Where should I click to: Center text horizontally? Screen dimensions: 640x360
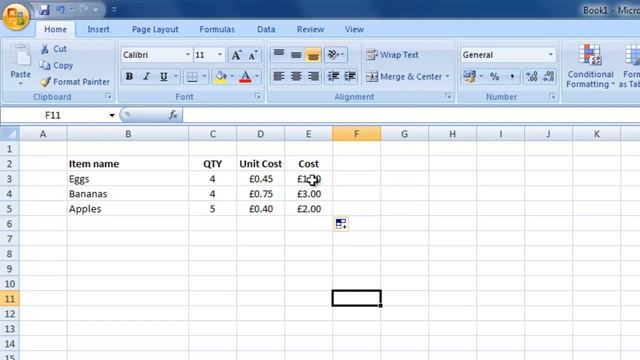click(x=296, y=76)
